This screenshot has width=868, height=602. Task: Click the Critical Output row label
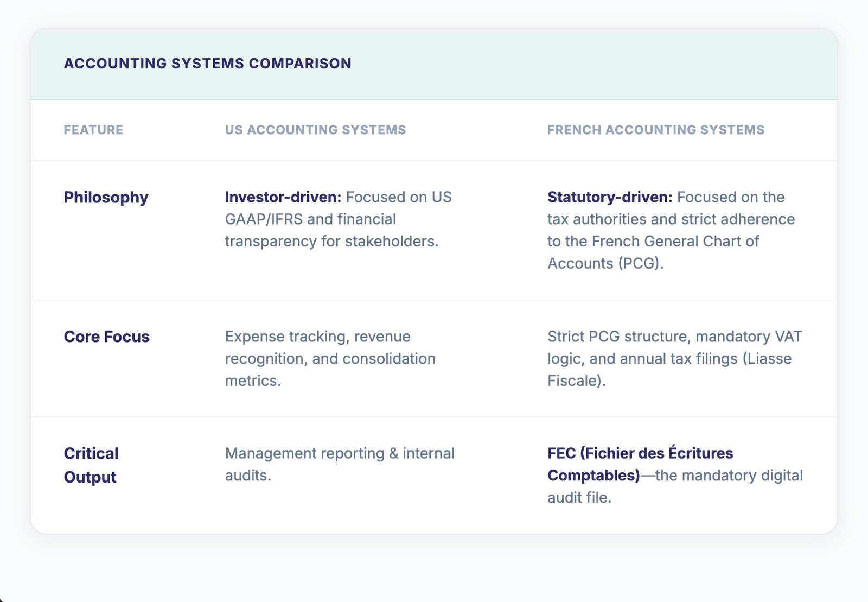coord(91,465)
